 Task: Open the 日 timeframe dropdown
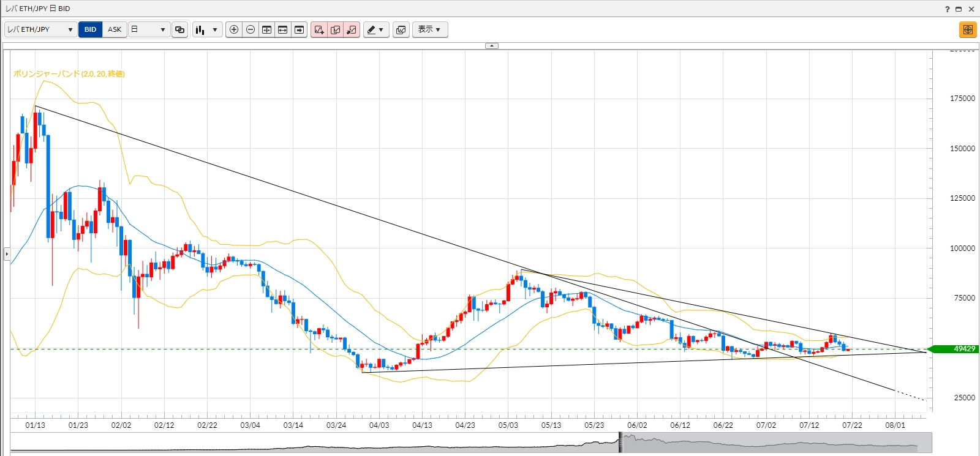coord(148,29)
